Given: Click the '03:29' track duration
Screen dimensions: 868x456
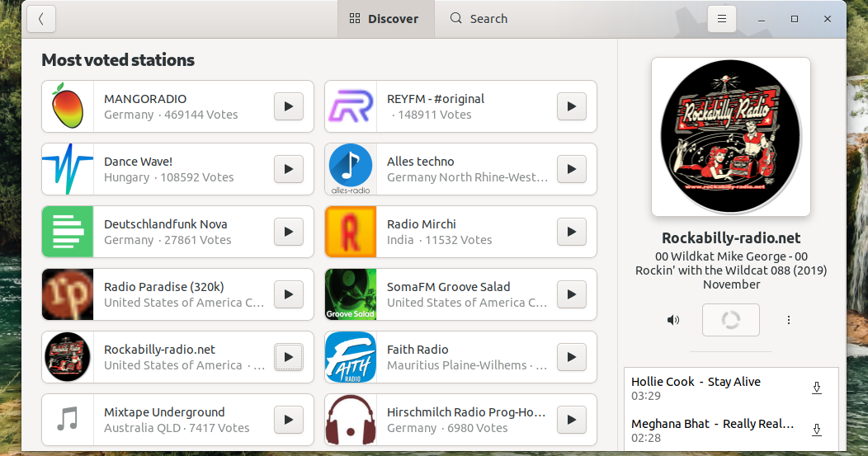Looking at the screenshot, I should pos(646,397).
